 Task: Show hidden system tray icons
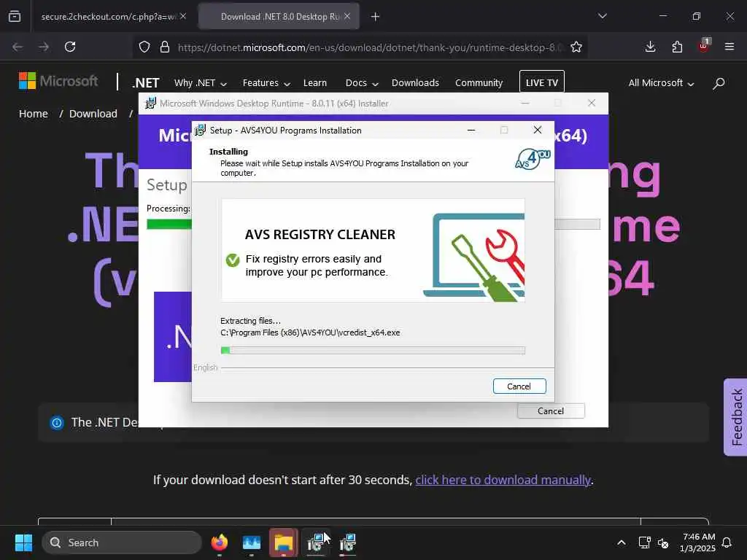[622, 542]
